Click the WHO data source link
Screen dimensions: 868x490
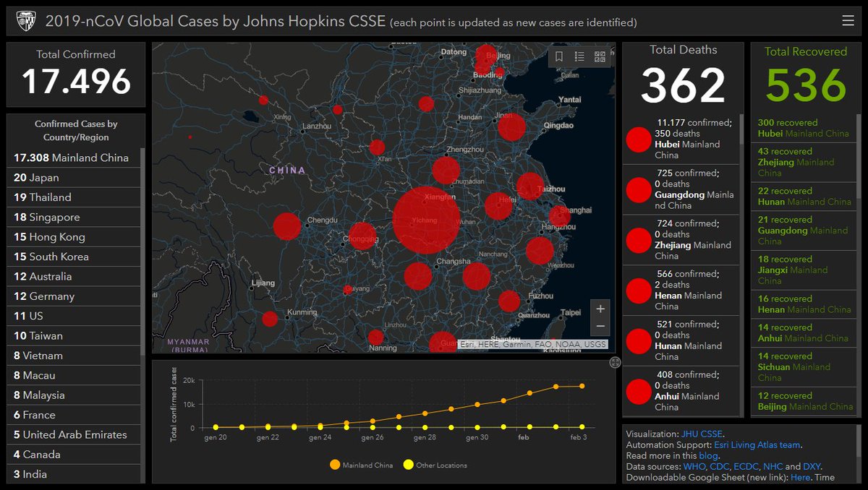point(693,467)
